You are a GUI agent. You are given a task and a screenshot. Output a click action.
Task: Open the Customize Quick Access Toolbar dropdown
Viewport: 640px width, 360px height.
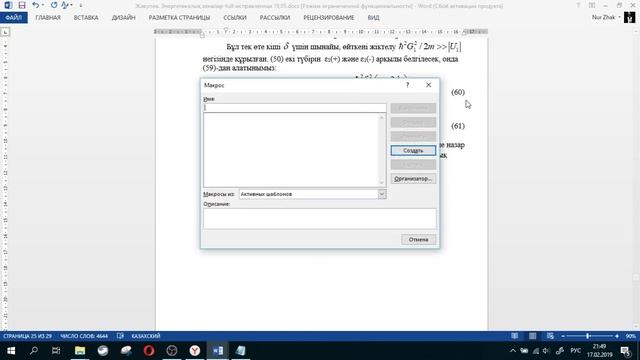tap(81, 5)
